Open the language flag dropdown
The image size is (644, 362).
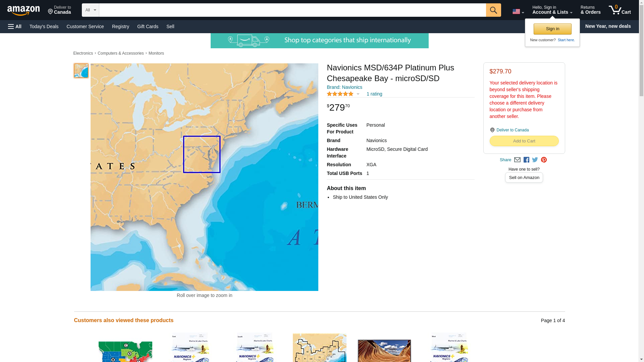(x=518, y=12)
